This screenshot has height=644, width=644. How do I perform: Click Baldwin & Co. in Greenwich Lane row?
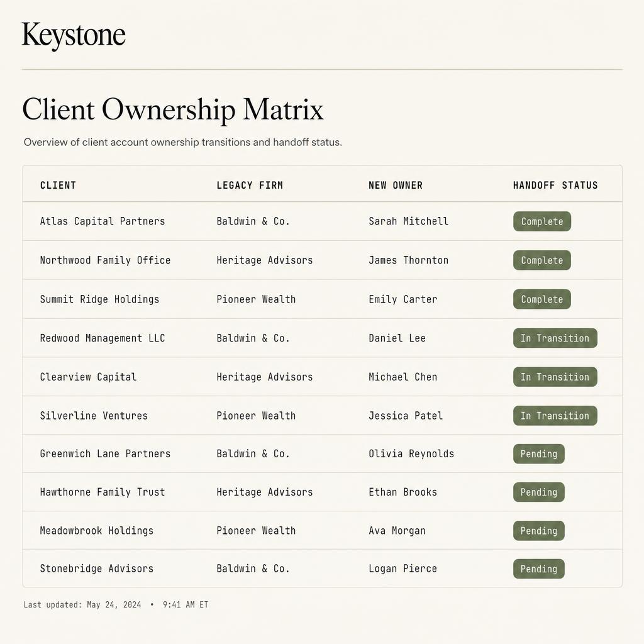(253, 454)
